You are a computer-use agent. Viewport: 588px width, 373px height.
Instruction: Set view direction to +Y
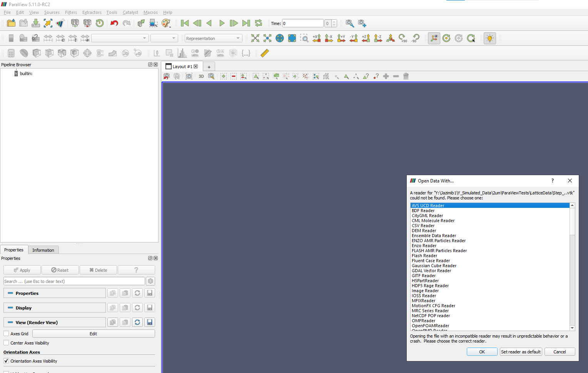[x=341, y=38]
